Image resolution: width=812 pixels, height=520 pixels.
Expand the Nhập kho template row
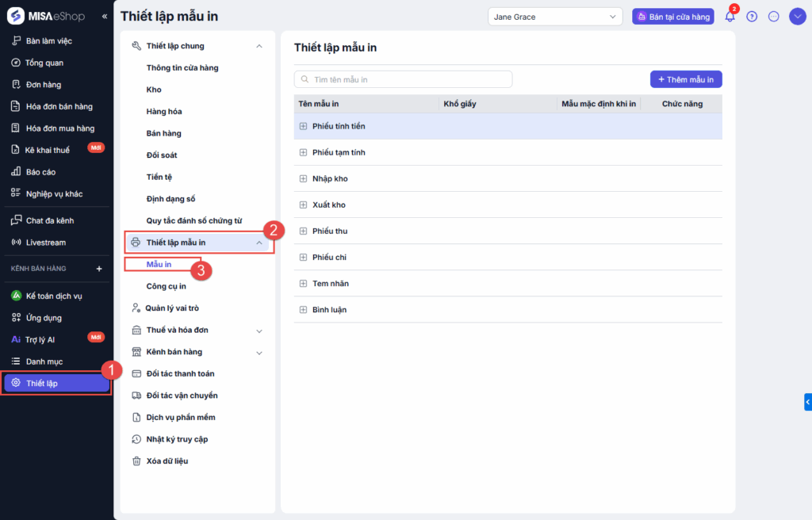303,178
